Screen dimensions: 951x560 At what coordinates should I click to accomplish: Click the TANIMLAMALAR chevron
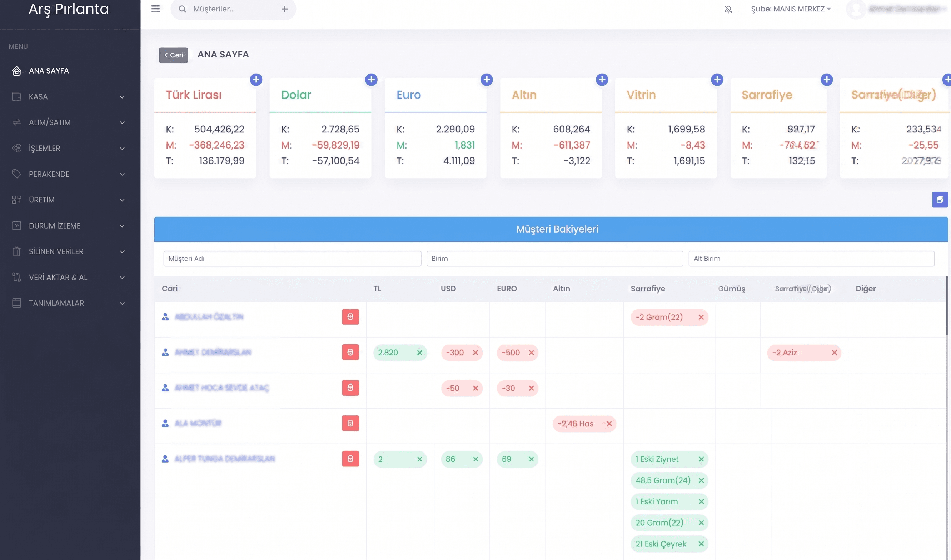pos(122,304)
